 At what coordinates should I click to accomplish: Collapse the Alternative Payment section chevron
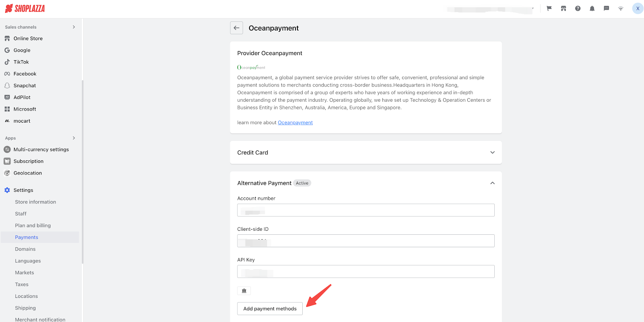[492, 183]
